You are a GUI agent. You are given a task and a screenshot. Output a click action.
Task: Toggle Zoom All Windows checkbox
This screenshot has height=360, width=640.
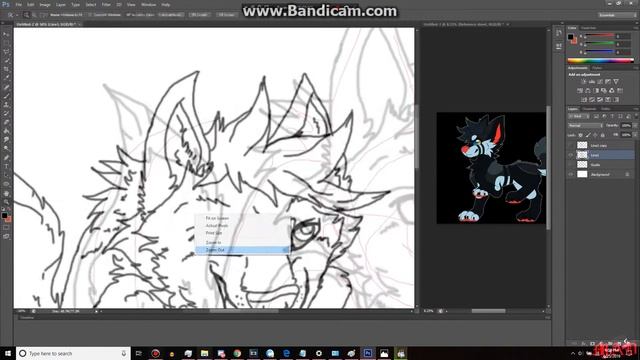pyautogui.click(x=91, y=15)
